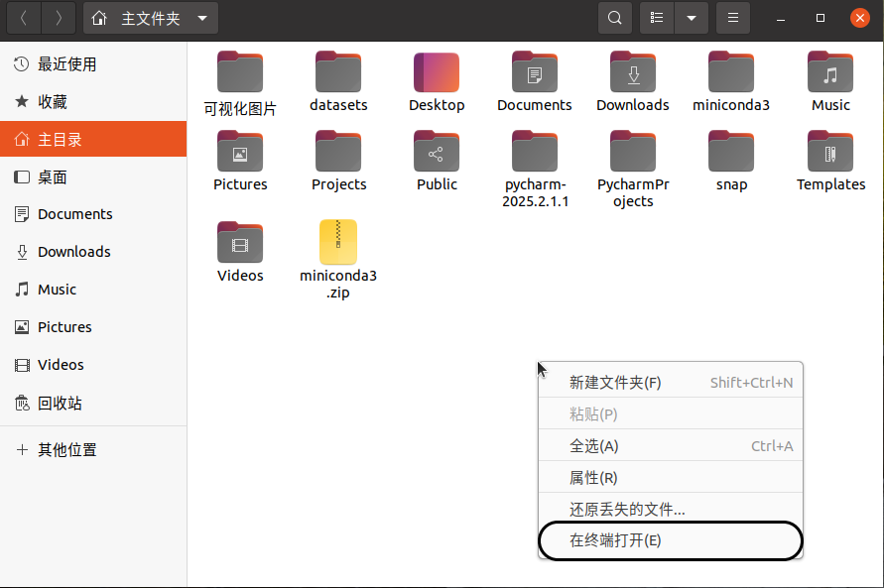
Task: Open 桌面 in the sidebar
Action: 93,176
